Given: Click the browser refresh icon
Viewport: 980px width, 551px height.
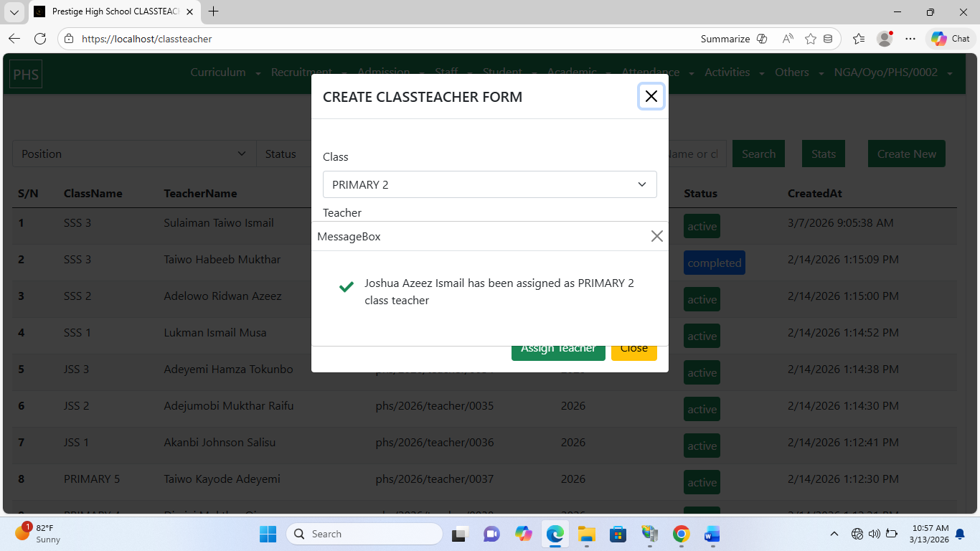Looking at the screenshot, I should point(40,39).
